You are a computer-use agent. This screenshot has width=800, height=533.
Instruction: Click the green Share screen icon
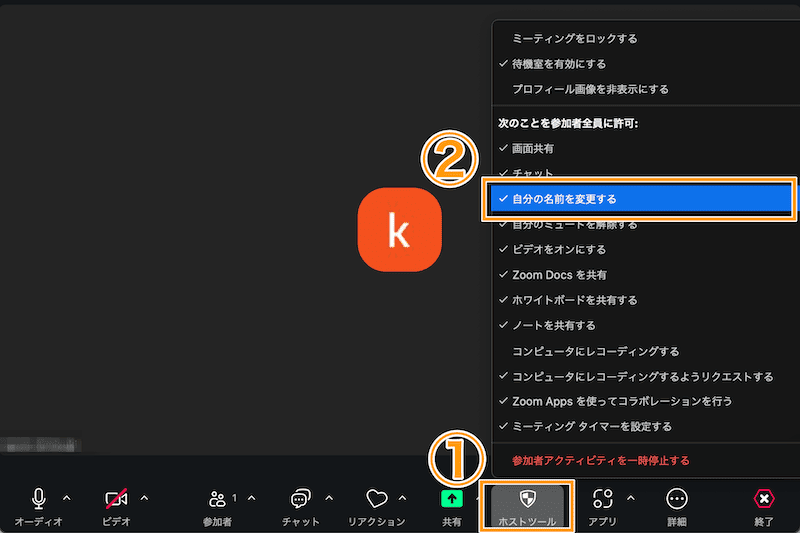click(452, 498)
